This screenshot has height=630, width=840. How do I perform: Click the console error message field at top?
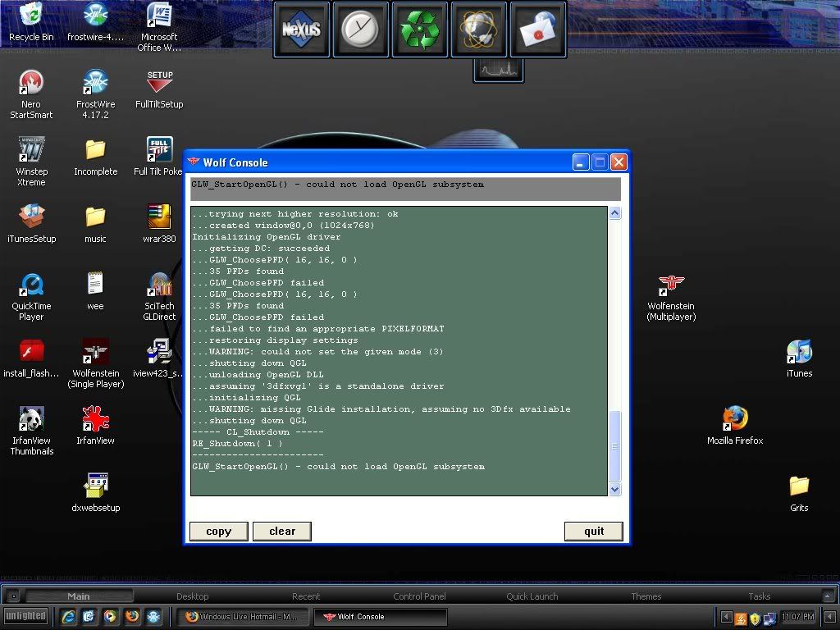(x=405, y=189)
